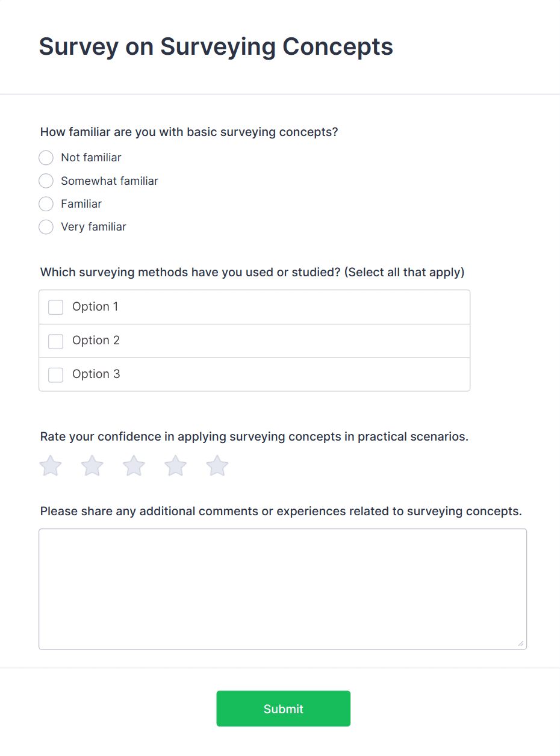
Task: Click the 'Survey on Surveying Concepts' heading
Action: (216, 46)
